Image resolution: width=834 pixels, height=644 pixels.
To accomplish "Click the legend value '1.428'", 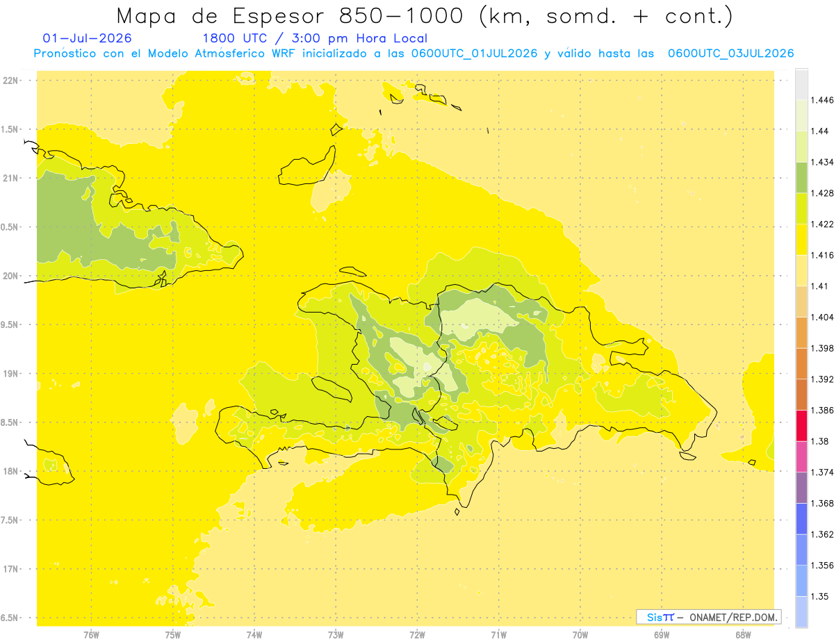I will (x=824, y=193).
